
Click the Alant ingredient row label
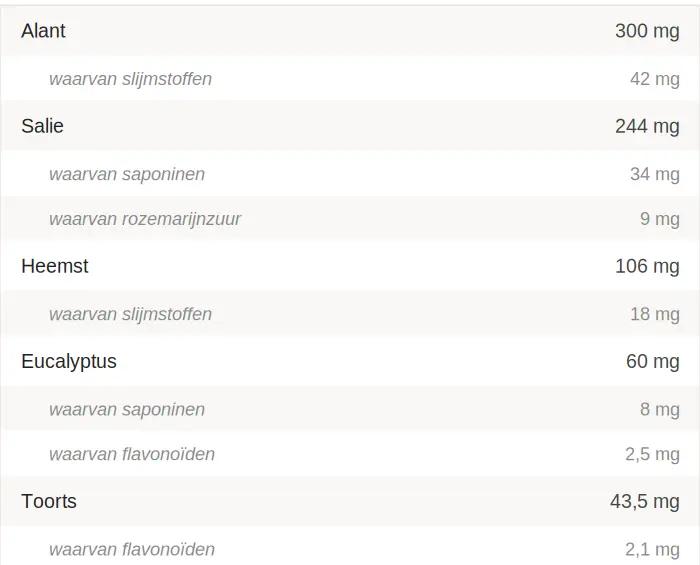[x=43, y=31]
